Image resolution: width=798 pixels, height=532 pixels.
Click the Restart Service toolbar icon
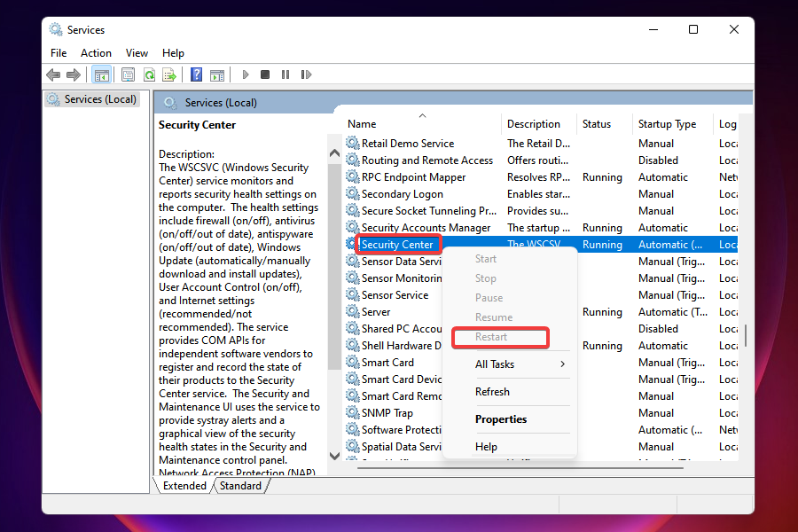(306, 74)
